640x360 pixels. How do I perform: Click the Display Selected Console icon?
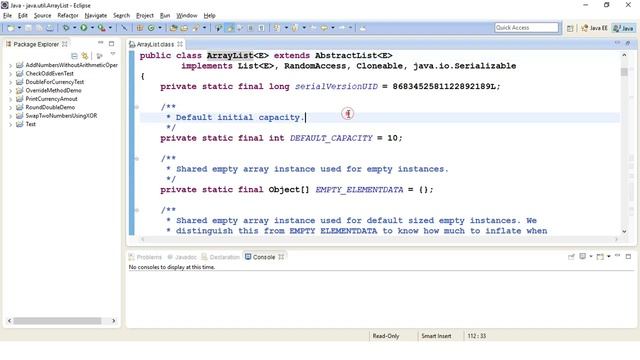click(583, 256)
